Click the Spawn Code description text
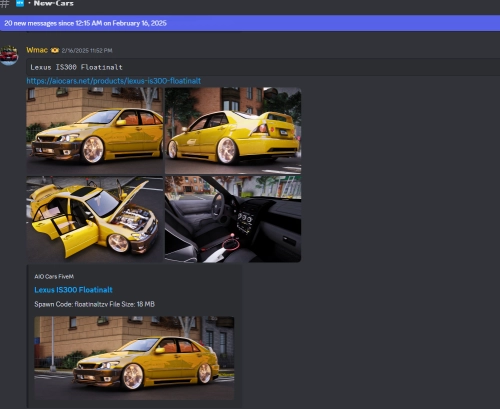The width and height of the screenshot is (500, 409). click(94, 304)
